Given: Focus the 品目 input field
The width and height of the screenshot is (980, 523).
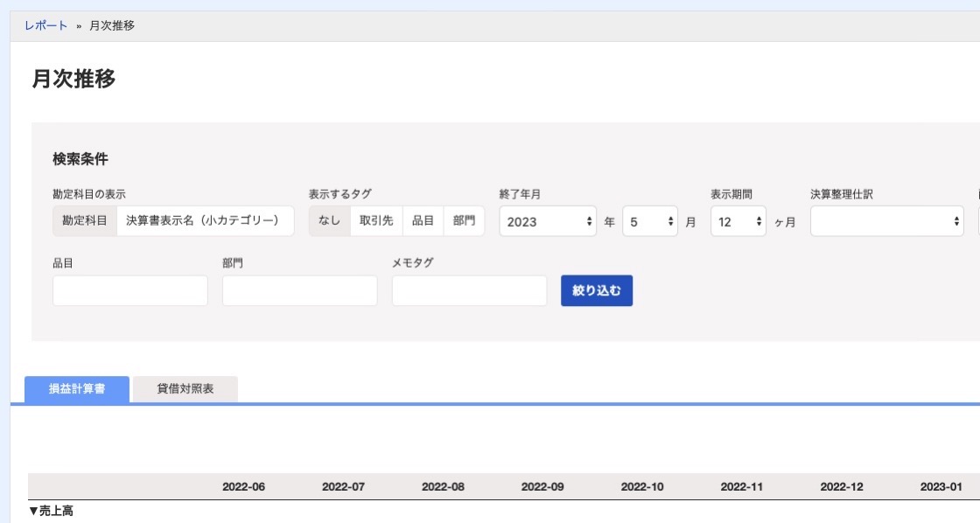Looking at the screenshot, I should point(130,290).
